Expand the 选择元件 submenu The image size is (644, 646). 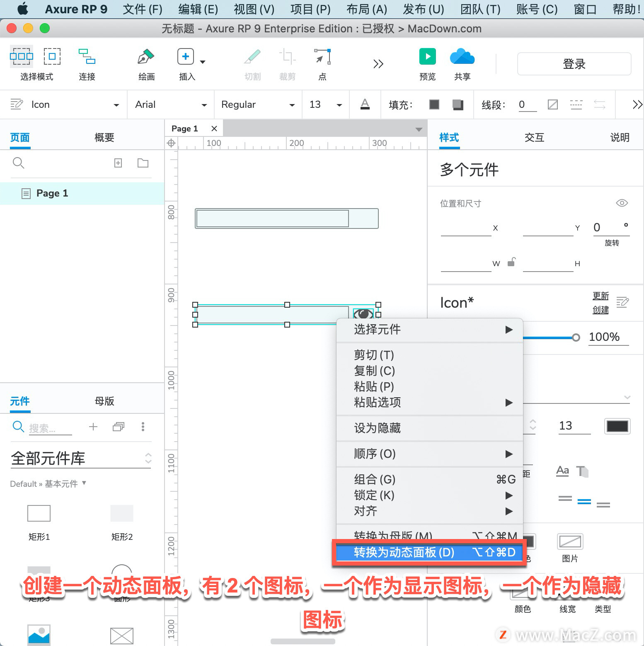click(430, 330)
